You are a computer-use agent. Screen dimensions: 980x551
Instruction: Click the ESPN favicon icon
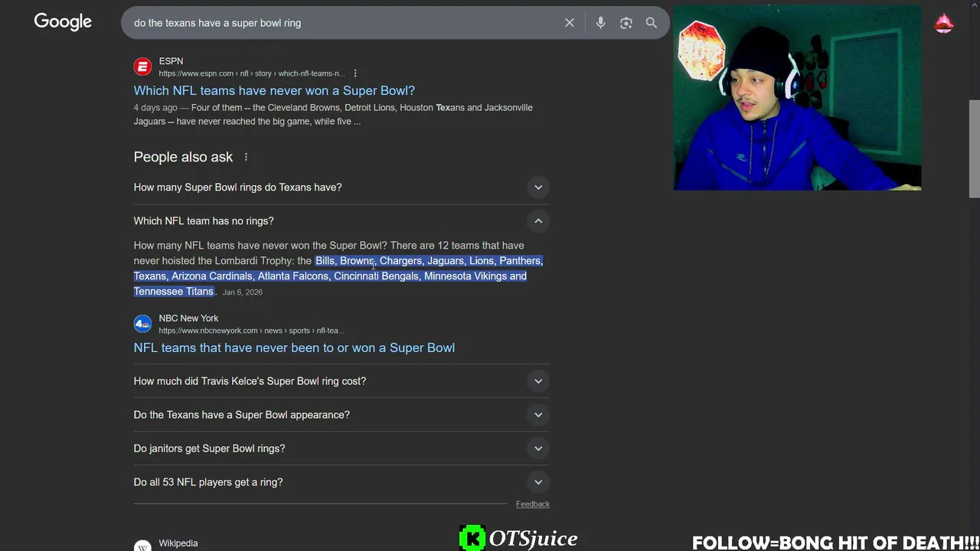click(x=142, y=67)
